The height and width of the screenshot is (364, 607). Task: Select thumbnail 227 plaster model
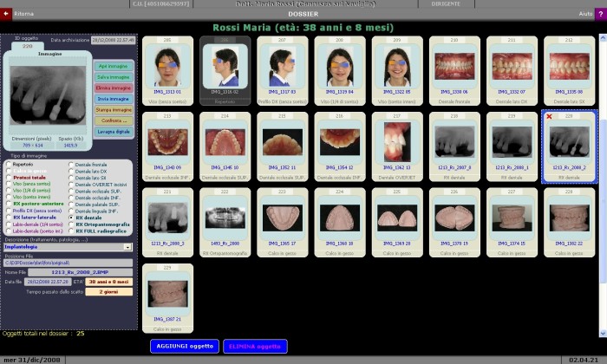(x=512, y=223)
